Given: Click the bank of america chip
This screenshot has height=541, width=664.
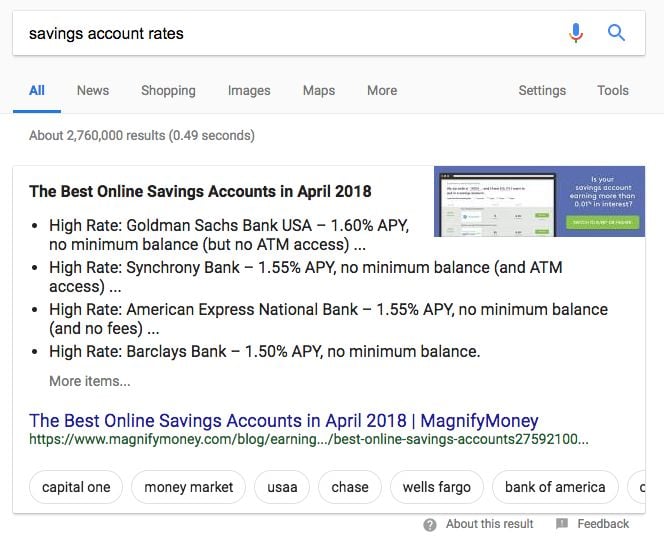Looking at the screenshot, I should 555,488.
